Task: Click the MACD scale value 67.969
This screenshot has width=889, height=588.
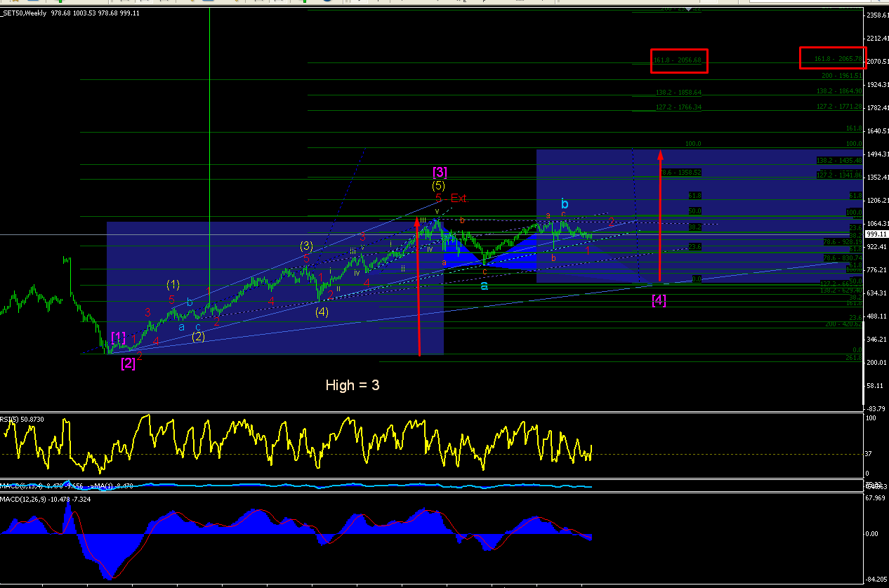Action: pos(874,500)
